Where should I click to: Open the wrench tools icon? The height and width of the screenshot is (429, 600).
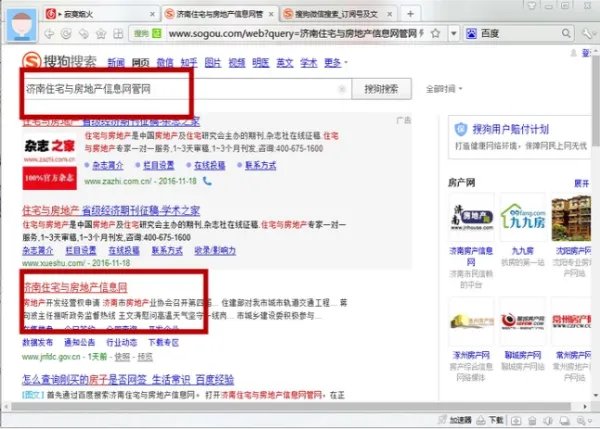(587, 34)
